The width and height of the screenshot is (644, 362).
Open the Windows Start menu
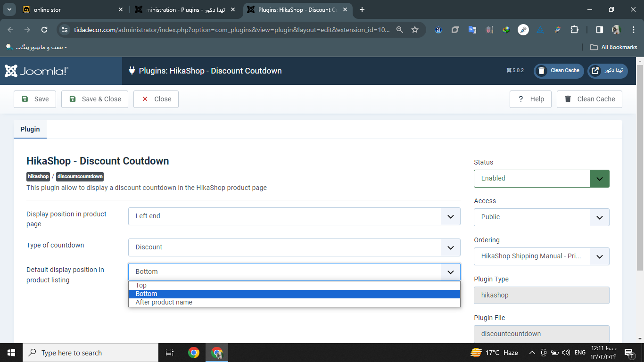11,353
